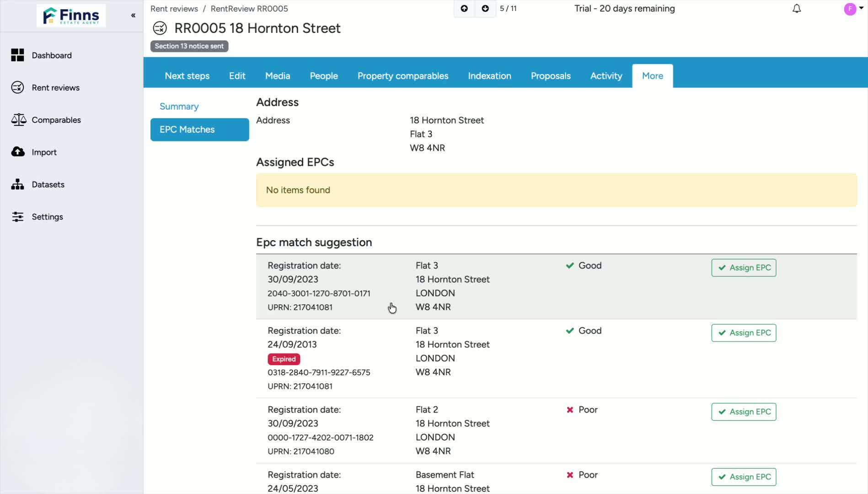Click the rent review icon beside the RR0005 title
The width and height of the screenshot is (868, 494).
click(x=160, y=28)
